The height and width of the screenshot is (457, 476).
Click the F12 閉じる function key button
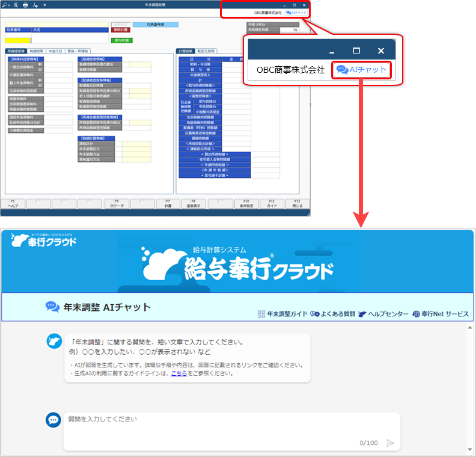297,204
